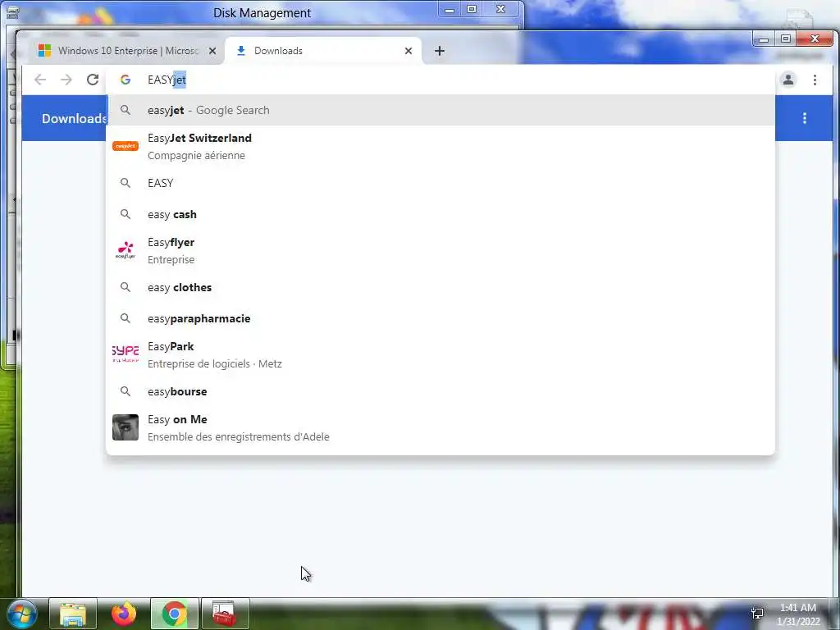
Task: Open the taskbar clock showing 1:41 AM
Action: point(798,614)
